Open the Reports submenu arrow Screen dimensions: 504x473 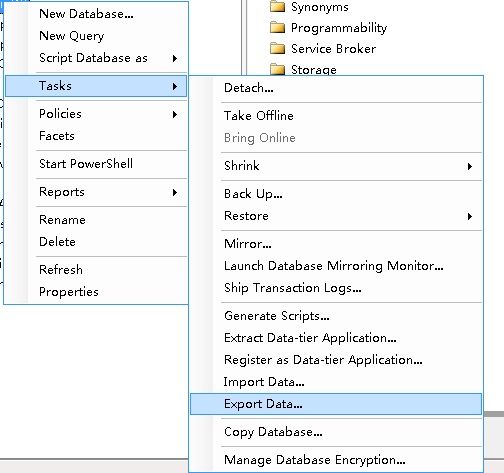click(x=175, y=192)
